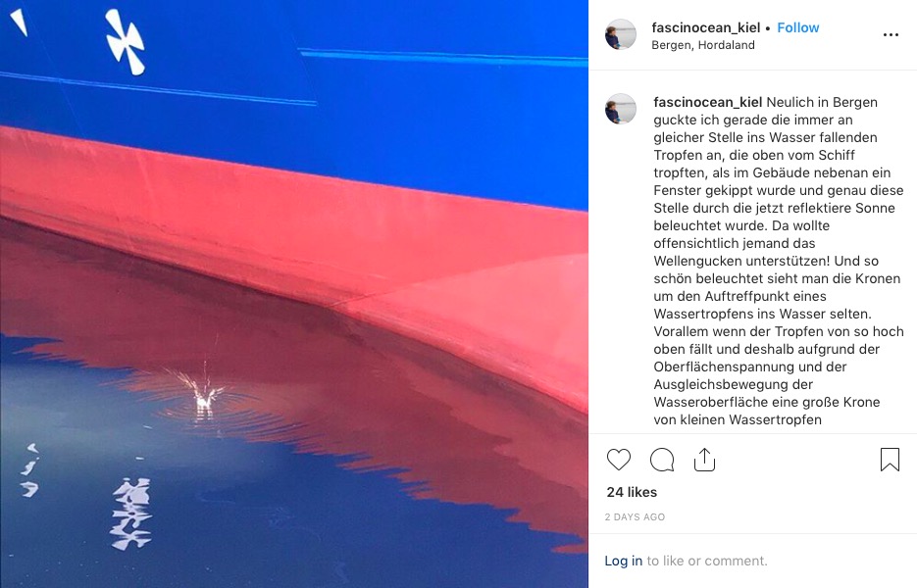The image size is (917, 588).
Task: Open comments with the speech bubble icon
Action: point(661,460)
